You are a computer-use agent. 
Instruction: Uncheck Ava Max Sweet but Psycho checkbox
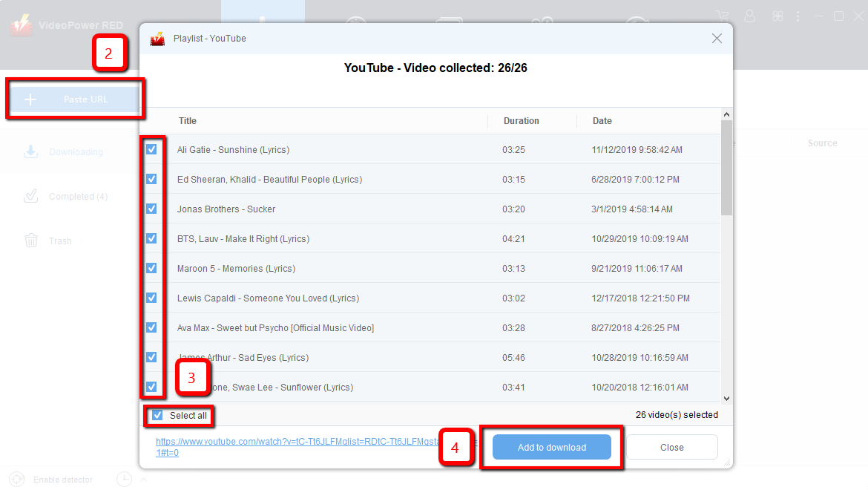[151, 327]
